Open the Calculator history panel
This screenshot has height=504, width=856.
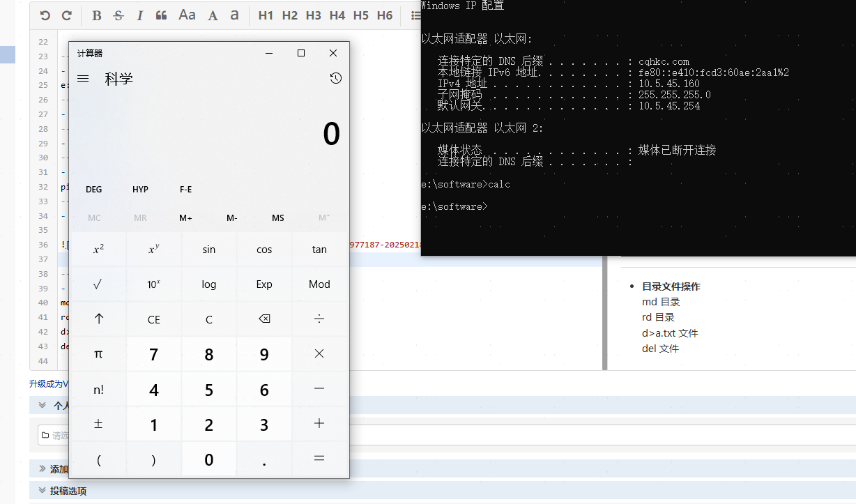pos(336,79)
